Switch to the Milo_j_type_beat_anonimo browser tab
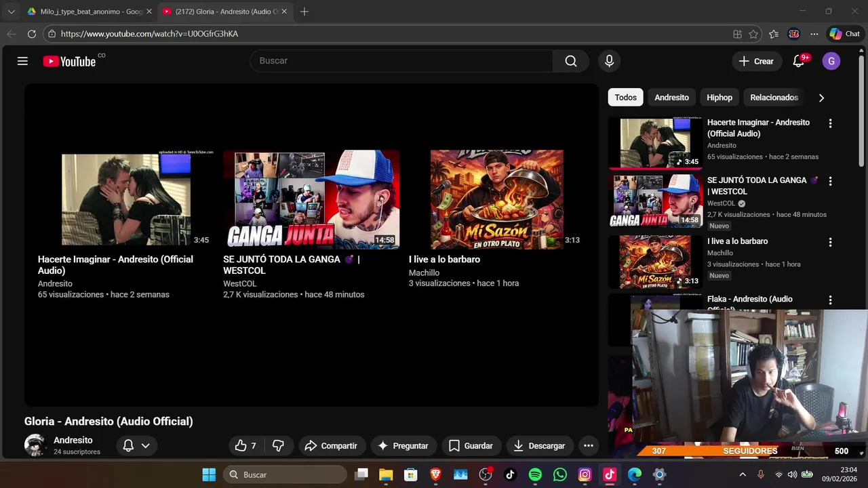The image size is (868, 488). click(x=88, y=12)
